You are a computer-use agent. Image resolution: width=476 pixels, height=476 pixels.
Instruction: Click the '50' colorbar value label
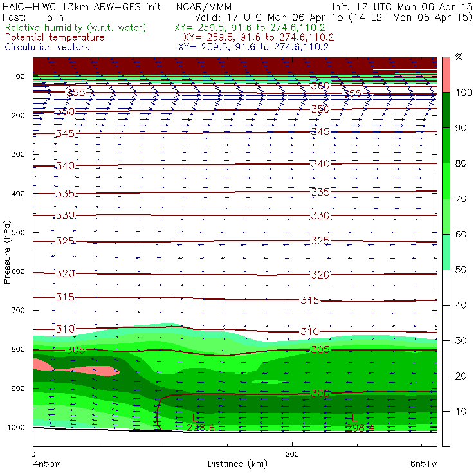(461, 270)
